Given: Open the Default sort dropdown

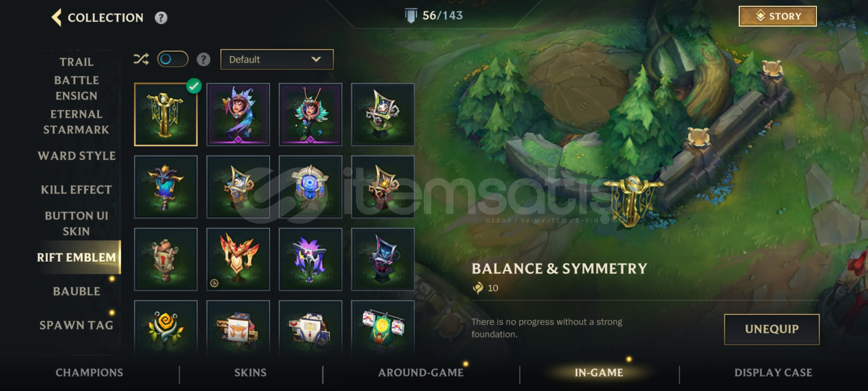Looking at the screenshot, I should pos(277,59).
